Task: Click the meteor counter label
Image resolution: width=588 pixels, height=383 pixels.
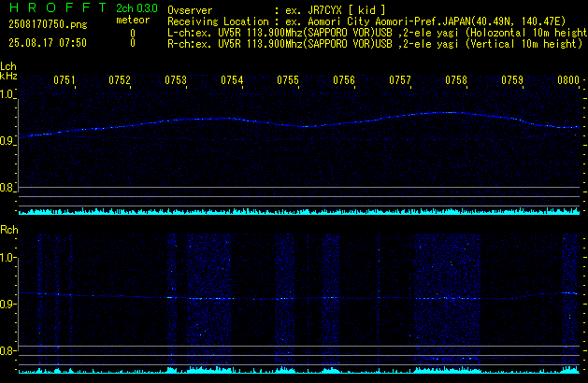Action: pyautogui.click(x=133, y=20)
